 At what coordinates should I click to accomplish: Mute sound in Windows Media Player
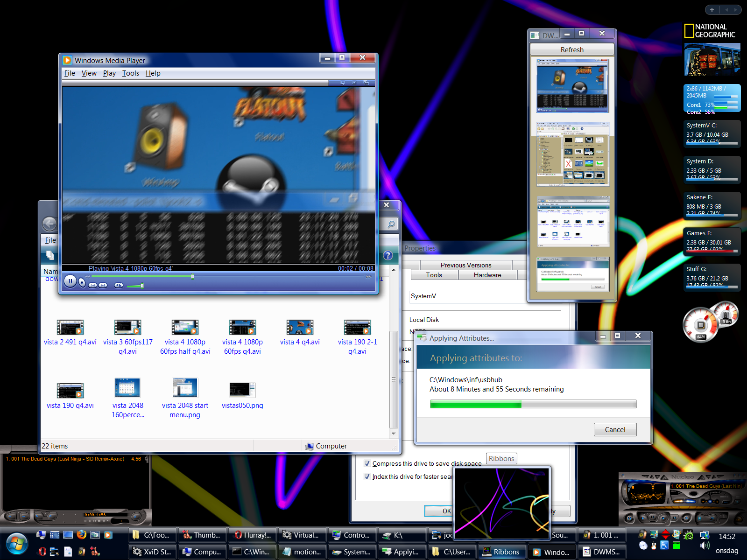[x=119, y=285]
